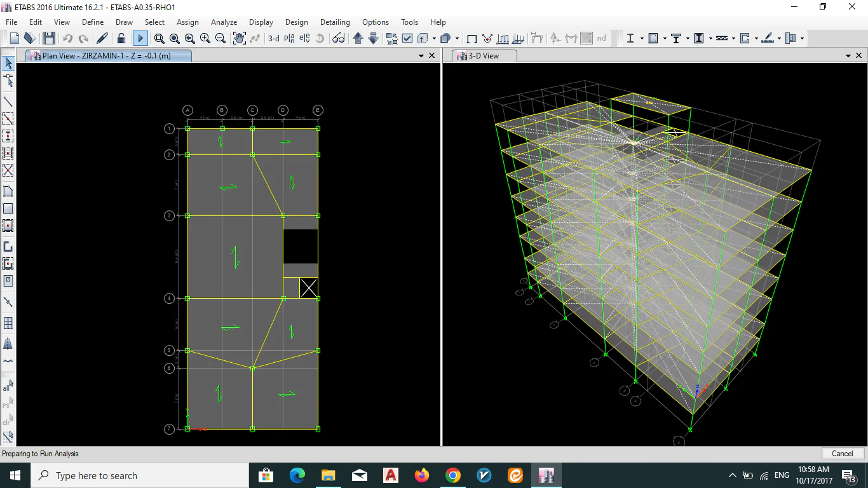The height and width of the screenshot is (488, 868).
Task: Click the Zoom In magnifier icon
Action: (205, 39)
